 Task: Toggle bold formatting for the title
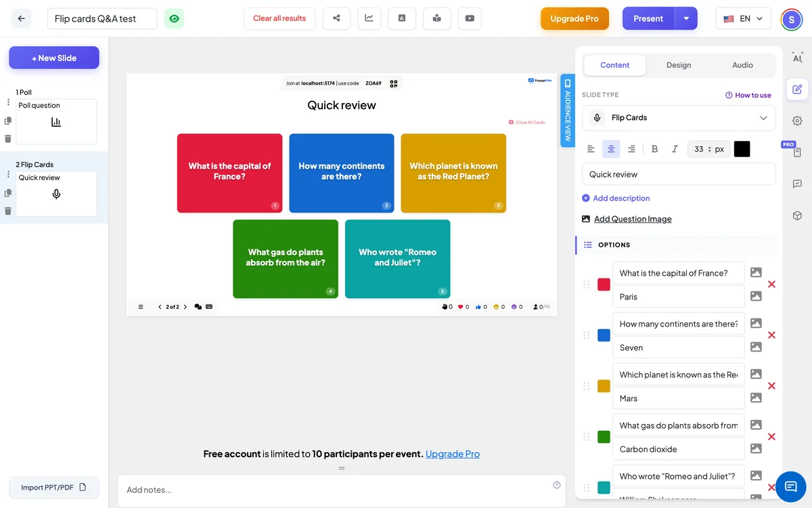tap(654, 149)
